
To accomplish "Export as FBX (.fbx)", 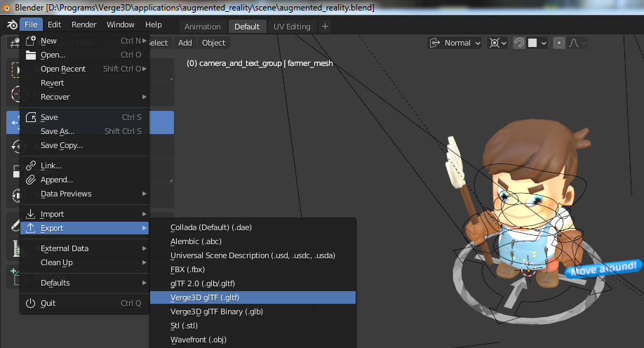I will coord(253,269).
